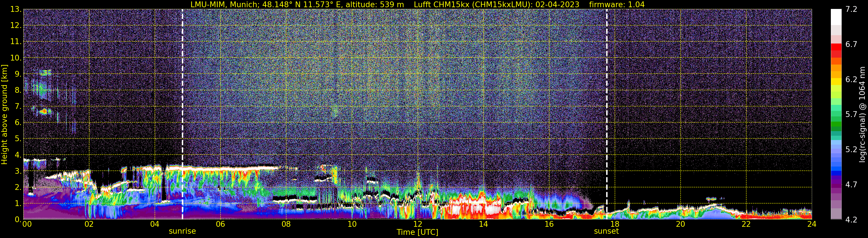The width and height of the screenshot is (868, 238).
Task: Click the white segment of the colorbar
Action: pos(836,17)
